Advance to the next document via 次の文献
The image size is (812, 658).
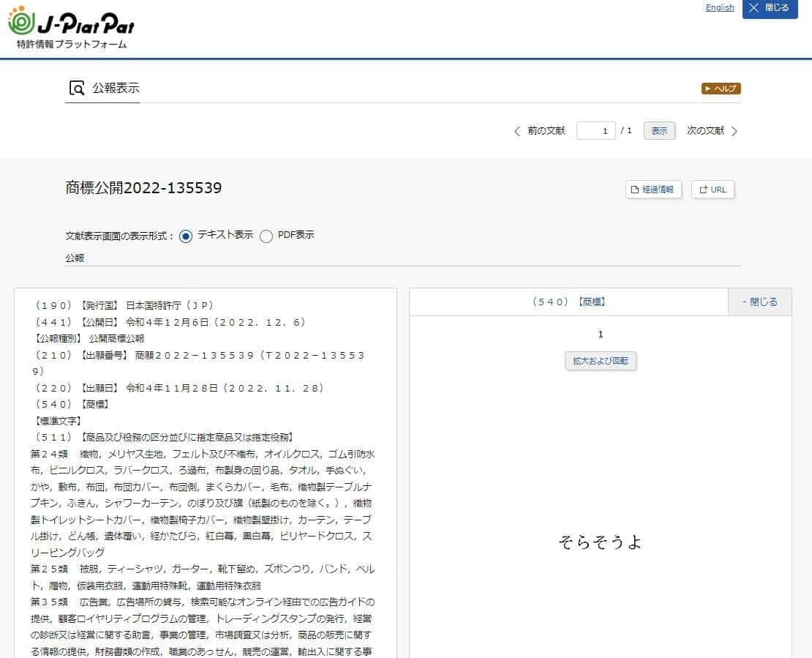pyautogui.click(x=705, y=130)
